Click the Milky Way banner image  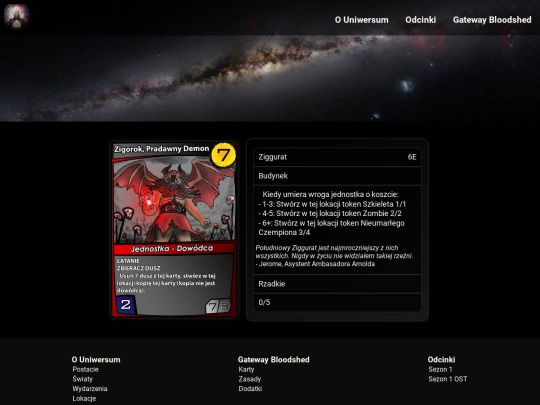click(x=270, y=78)
